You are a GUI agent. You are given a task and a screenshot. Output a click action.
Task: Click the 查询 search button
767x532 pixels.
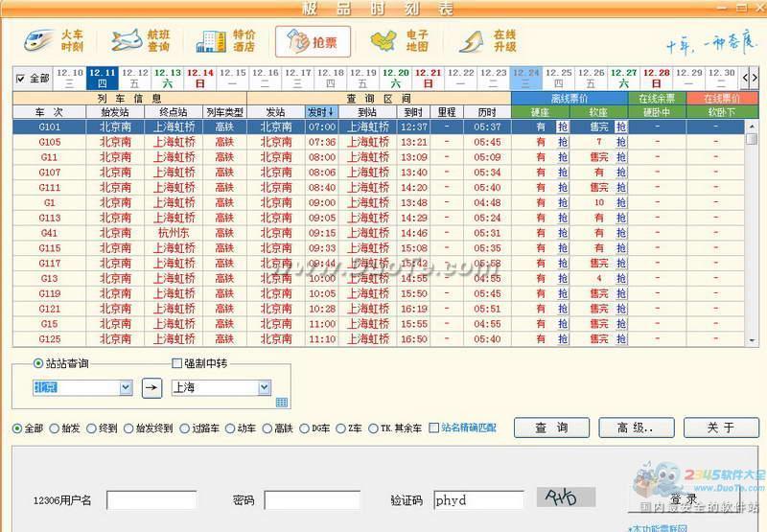click(551, 428)
